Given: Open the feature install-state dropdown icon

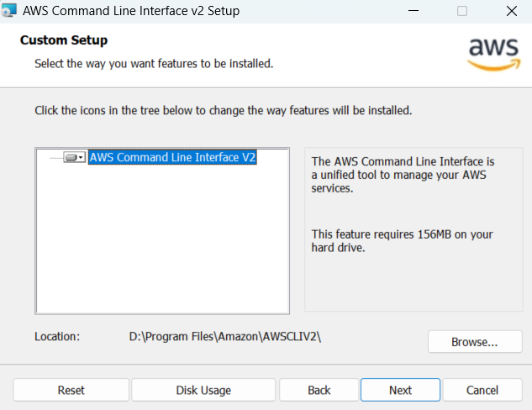Looking at the screenshot, I should tap(74, 157).
